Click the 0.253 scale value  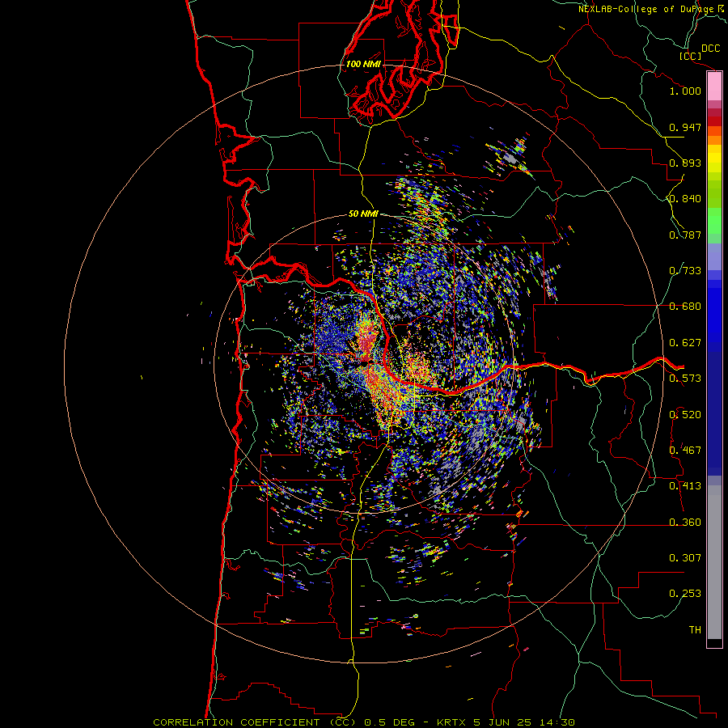pos(685,594)
